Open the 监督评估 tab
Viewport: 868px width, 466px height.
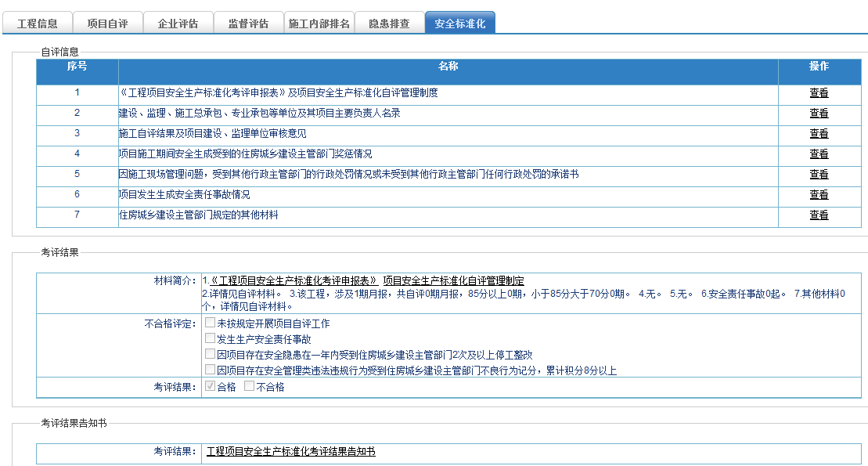point(248,23)
